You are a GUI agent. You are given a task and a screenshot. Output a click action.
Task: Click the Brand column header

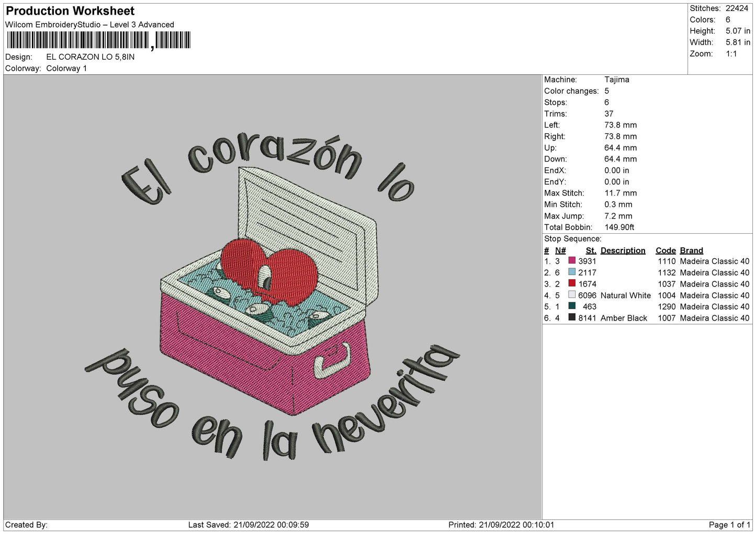tap(692, 251)
